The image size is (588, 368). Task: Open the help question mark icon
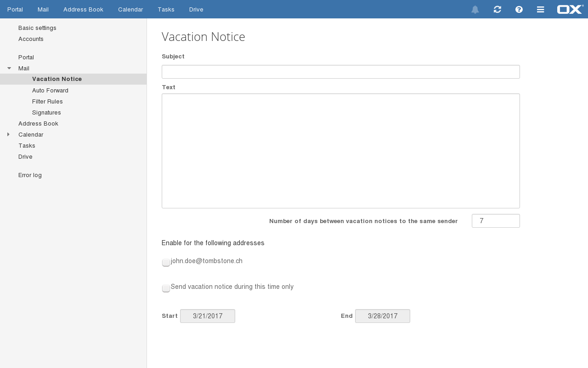(x=519, y=10)
